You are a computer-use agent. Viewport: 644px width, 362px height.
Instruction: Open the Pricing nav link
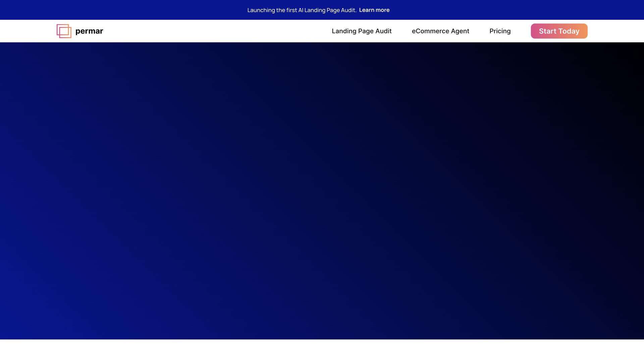(500, 31)
